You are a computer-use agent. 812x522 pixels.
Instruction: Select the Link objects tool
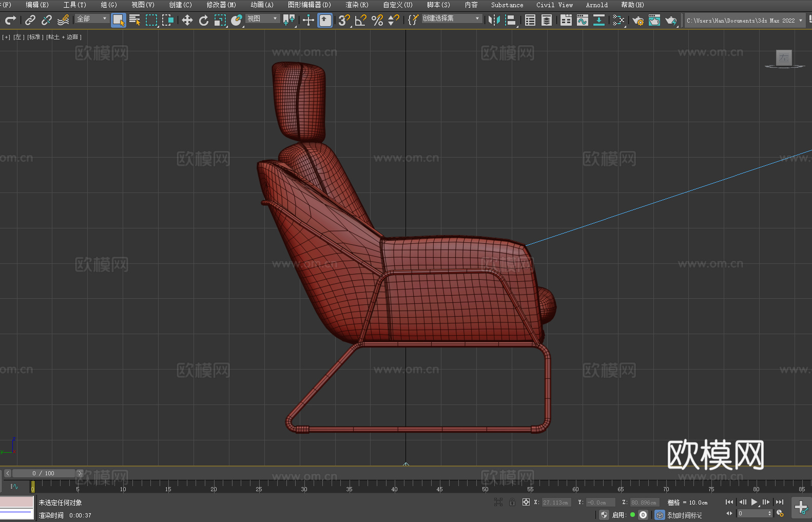coord(30,20)
